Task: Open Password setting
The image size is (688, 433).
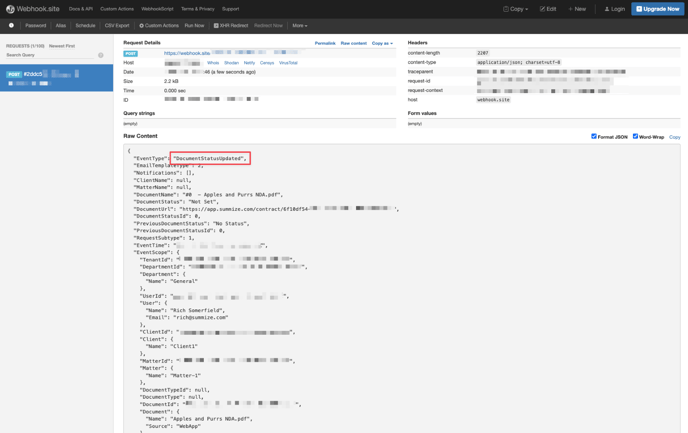Action: click(36, 25)
